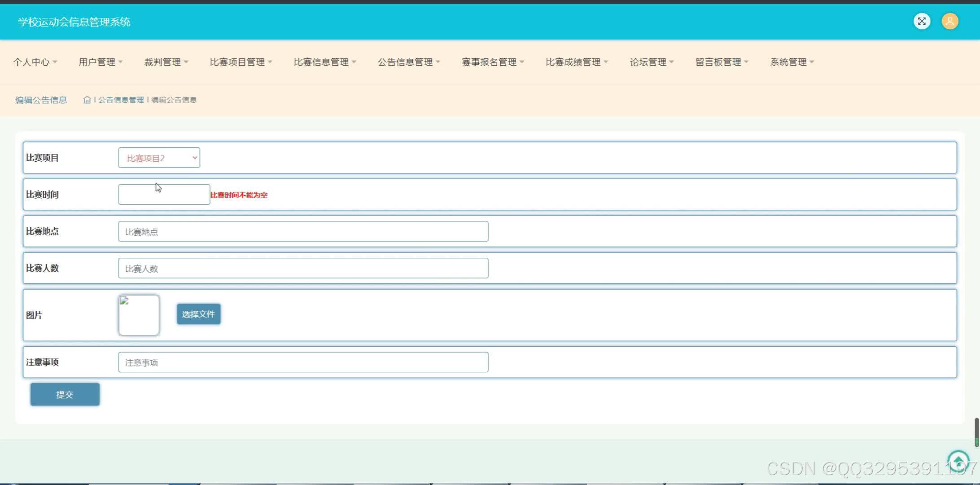
Task: Open the 比赛项目管理 menu
Action: coord(241,62)
